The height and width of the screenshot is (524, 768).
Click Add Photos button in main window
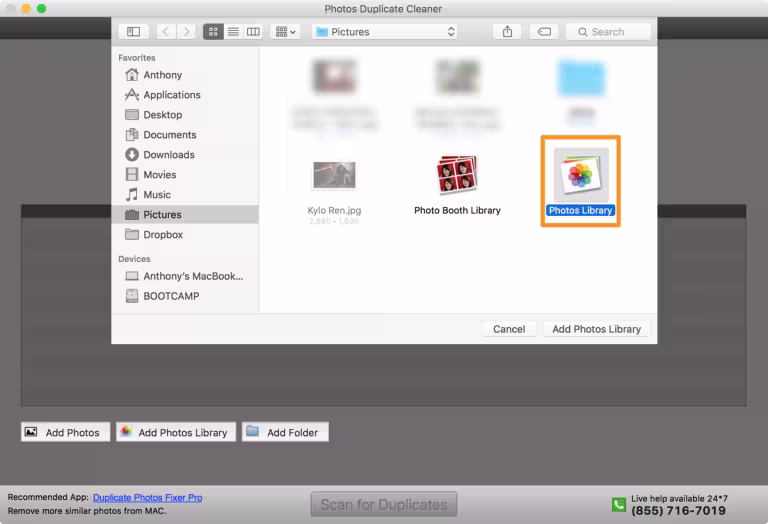click(65, 432)
